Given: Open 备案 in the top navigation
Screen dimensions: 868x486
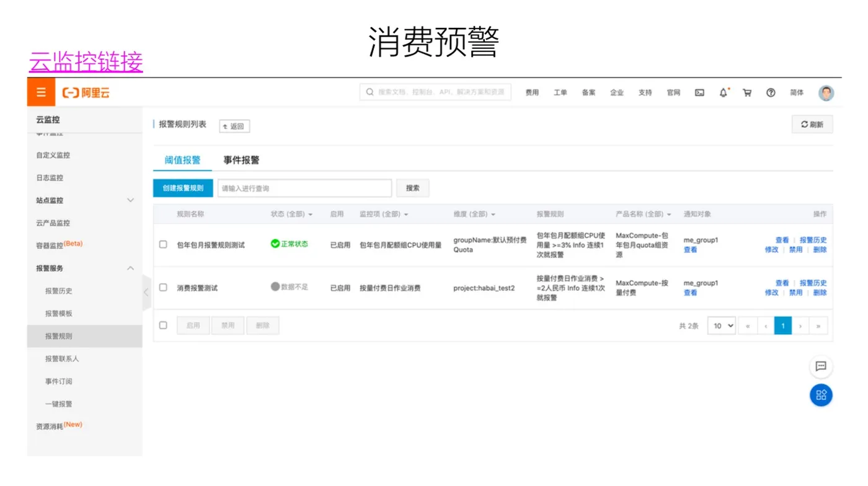Looking at the screenshot, I should tap(588, 92).
